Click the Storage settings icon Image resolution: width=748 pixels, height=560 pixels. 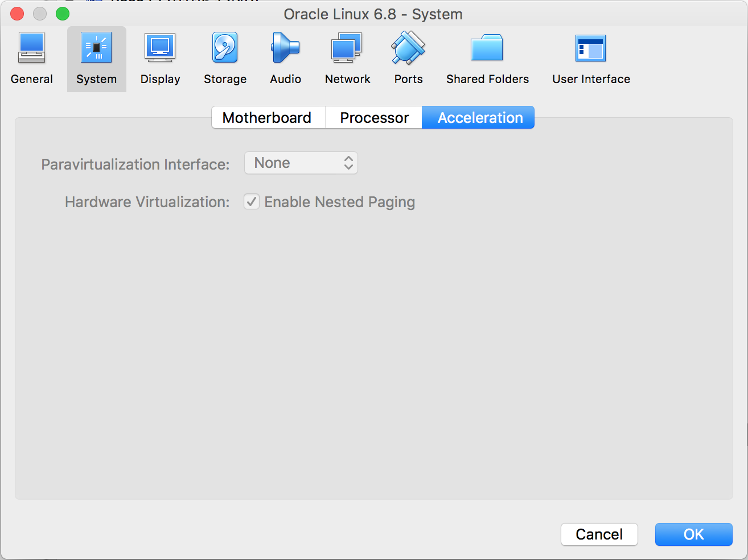click(225, 57)
